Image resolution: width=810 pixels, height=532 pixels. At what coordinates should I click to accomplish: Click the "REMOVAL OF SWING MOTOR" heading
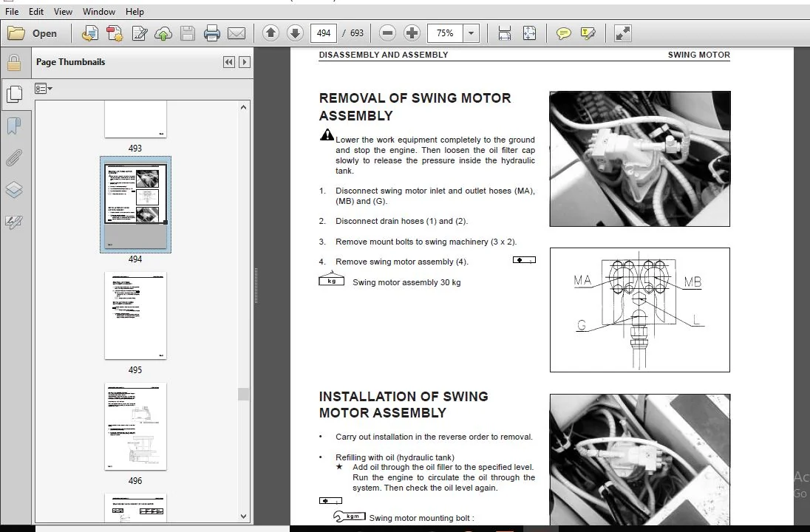(x=415, y=98)
